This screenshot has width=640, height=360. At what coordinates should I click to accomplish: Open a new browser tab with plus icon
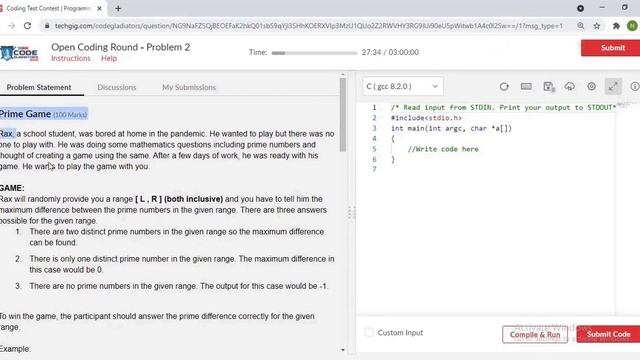pos(118,8)
